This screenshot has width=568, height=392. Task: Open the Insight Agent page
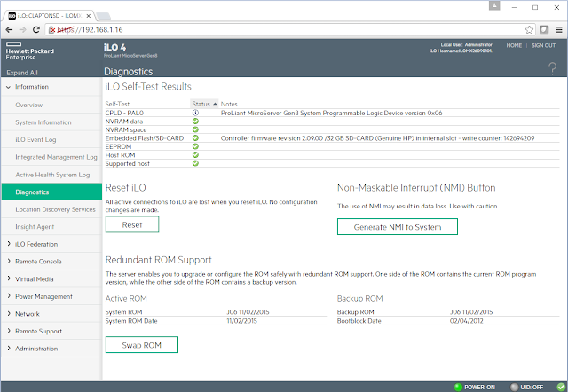(x=35, y=227)
